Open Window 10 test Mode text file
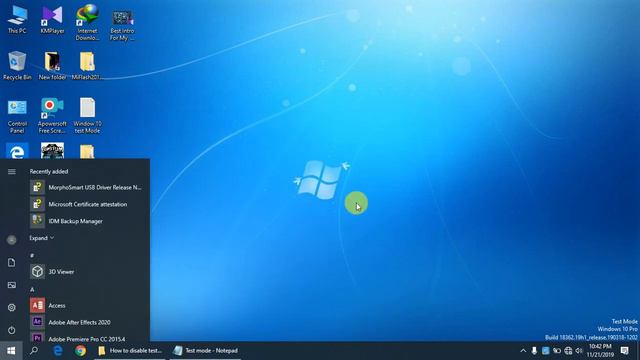The image size is (640, 360). pos(87,116)
